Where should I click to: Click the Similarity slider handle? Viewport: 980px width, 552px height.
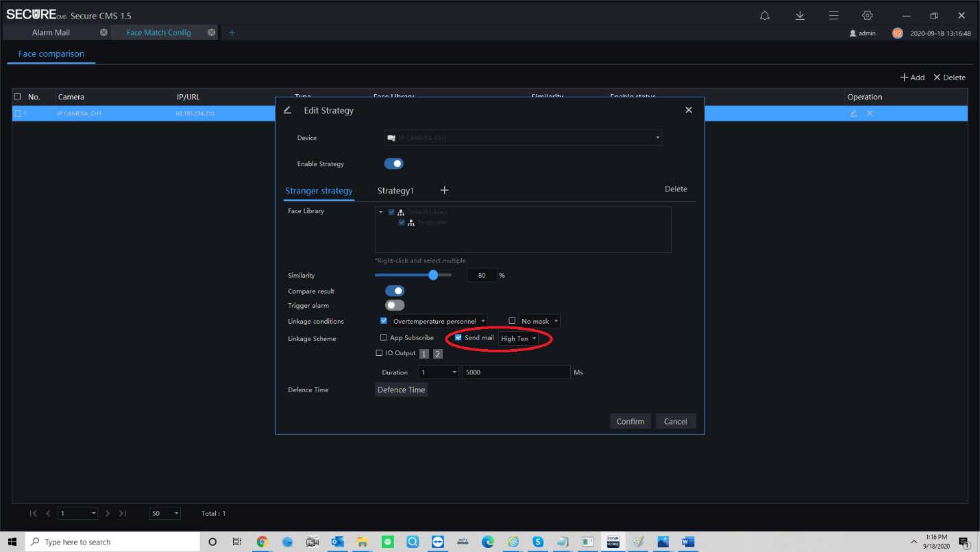433,275
